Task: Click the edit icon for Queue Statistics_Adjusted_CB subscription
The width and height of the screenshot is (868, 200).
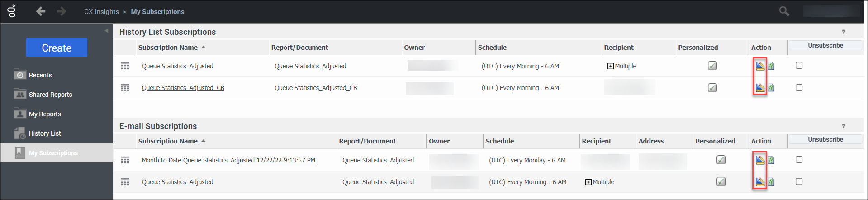Action: [760, 88]
